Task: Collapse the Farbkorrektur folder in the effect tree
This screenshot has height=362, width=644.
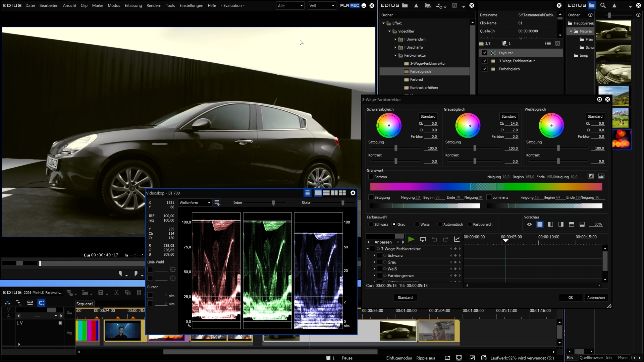Action: coord(395,56)
